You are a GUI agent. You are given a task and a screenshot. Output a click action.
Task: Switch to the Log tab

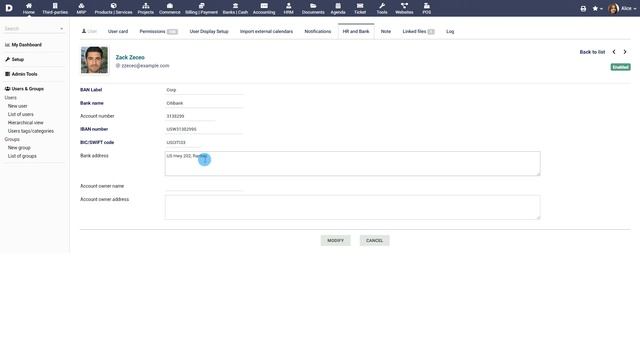click(450, 31)
